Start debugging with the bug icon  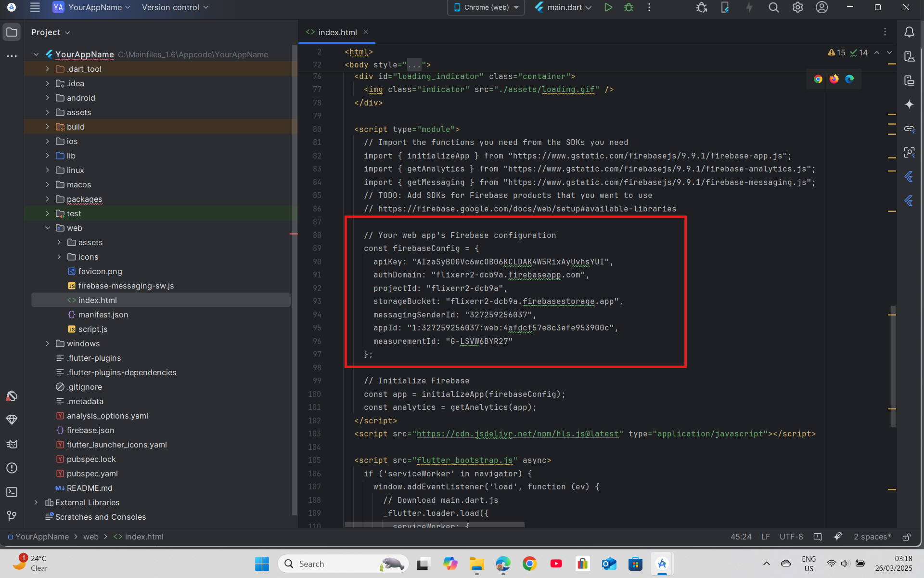tap(629, 7)
